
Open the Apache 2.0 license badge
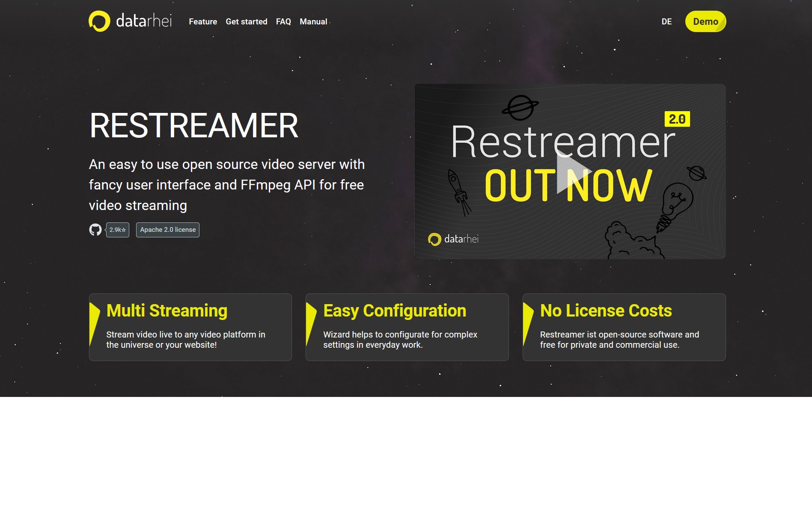tap(168, 230)
